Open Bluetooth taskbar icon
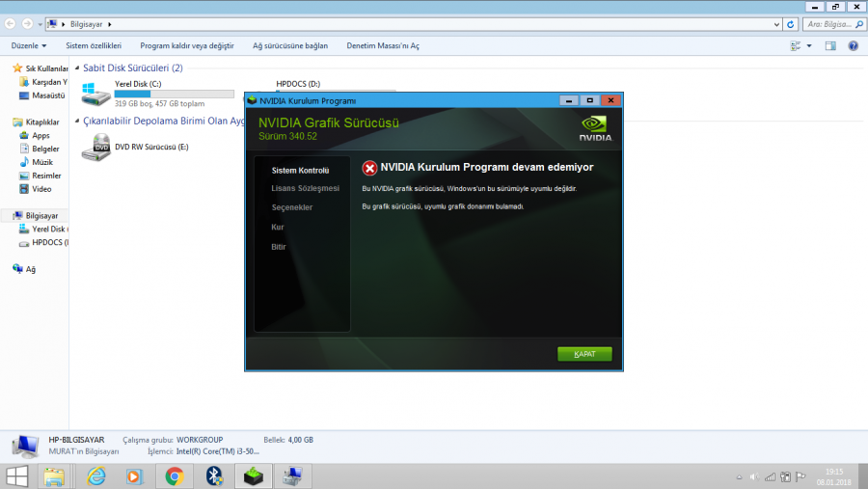 point(214,476)
